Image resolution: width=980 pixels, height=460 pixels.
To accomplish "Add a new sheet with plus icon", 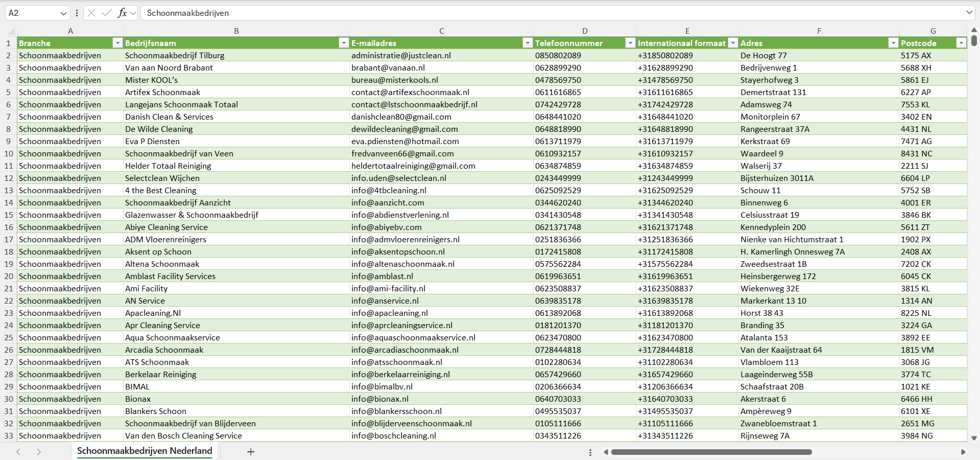I will point(251,451).
